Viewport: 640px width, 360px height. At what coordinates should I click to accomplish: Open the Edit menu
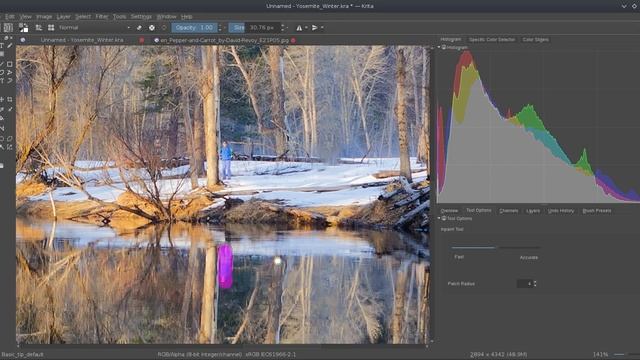click(10, 17)
